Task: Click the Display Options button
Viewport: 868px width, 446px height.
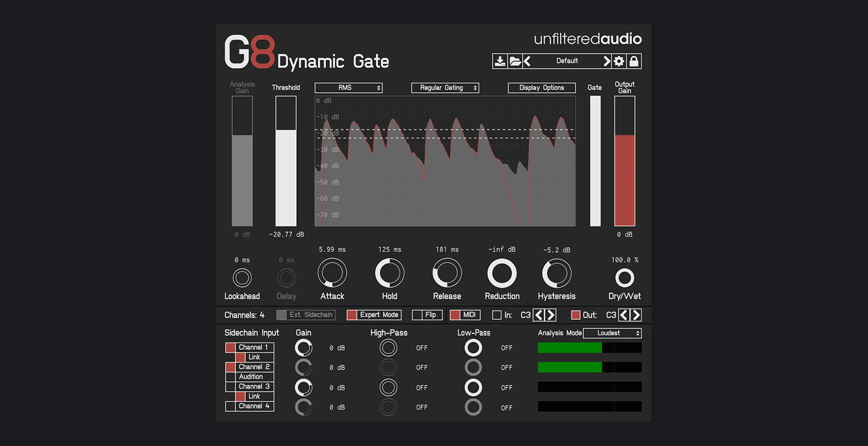Action: click(x=542, y=88)
